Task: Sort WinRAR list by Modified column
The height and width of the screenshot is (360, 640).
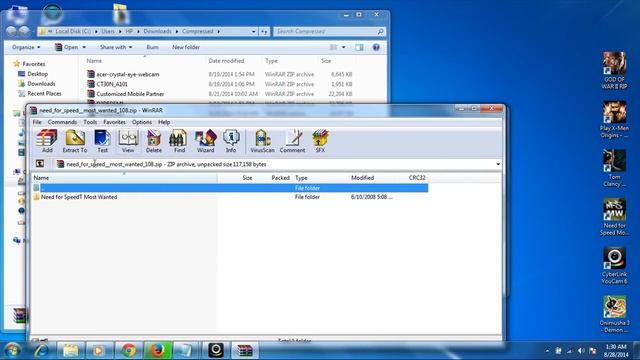Action: coord(362,178)
